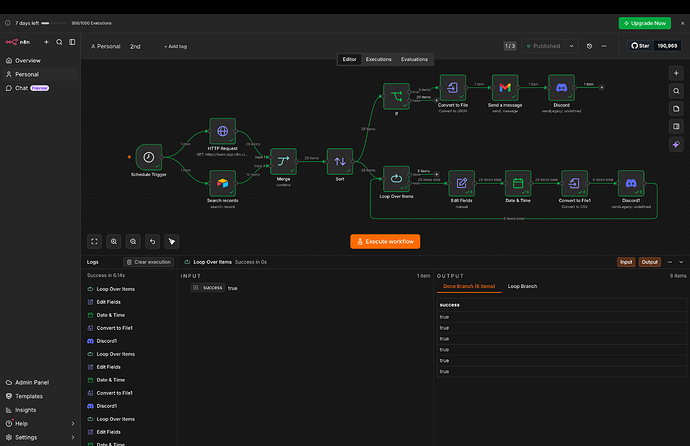Select the HTTP Request node
690x446 pixels.
coord(223,131)
